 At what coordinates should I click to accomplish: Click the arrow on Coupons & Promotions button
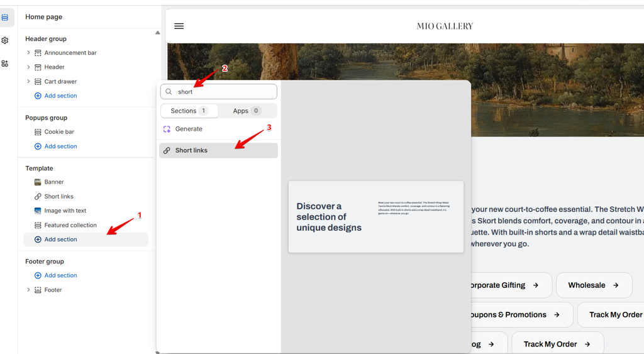557,315
